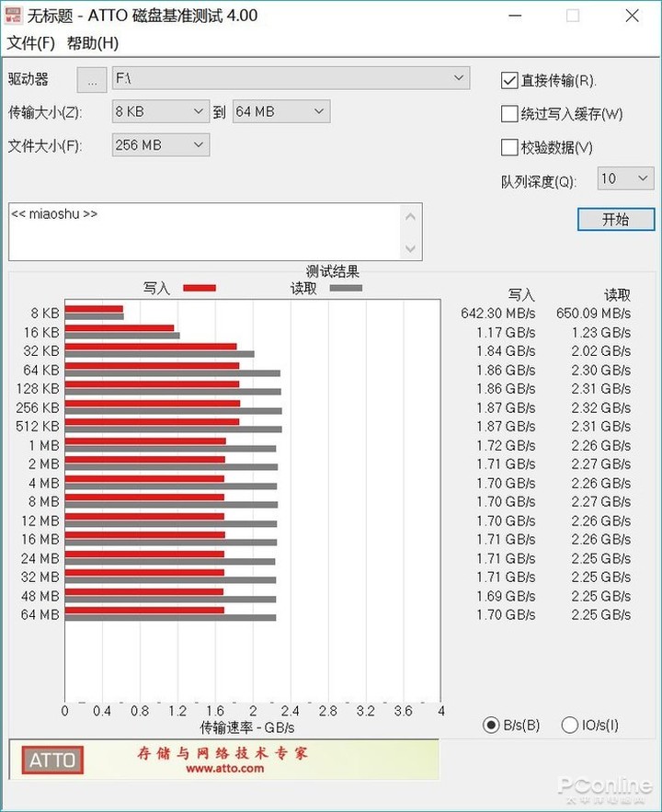Open the 文件(F) menu
This screenshot has width=662, height=812.
(31, 43)
